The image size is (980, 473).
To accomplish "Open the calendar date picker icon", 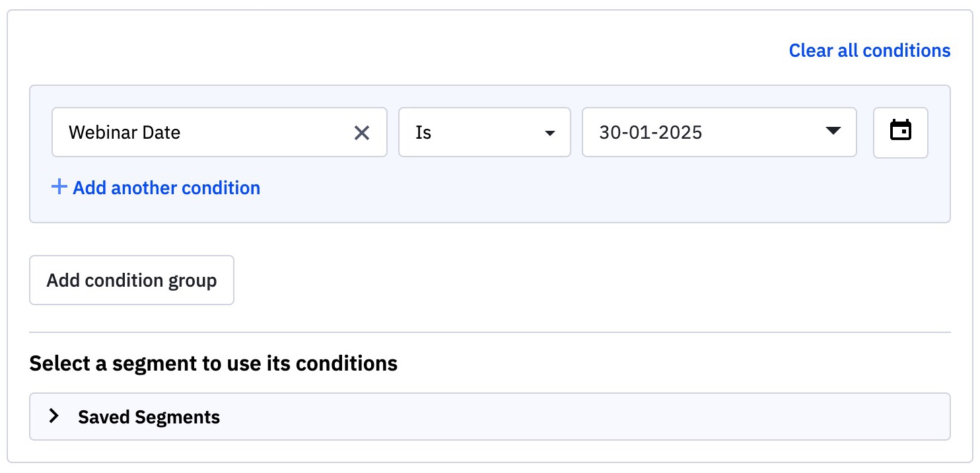I will (x=900, y=131).
